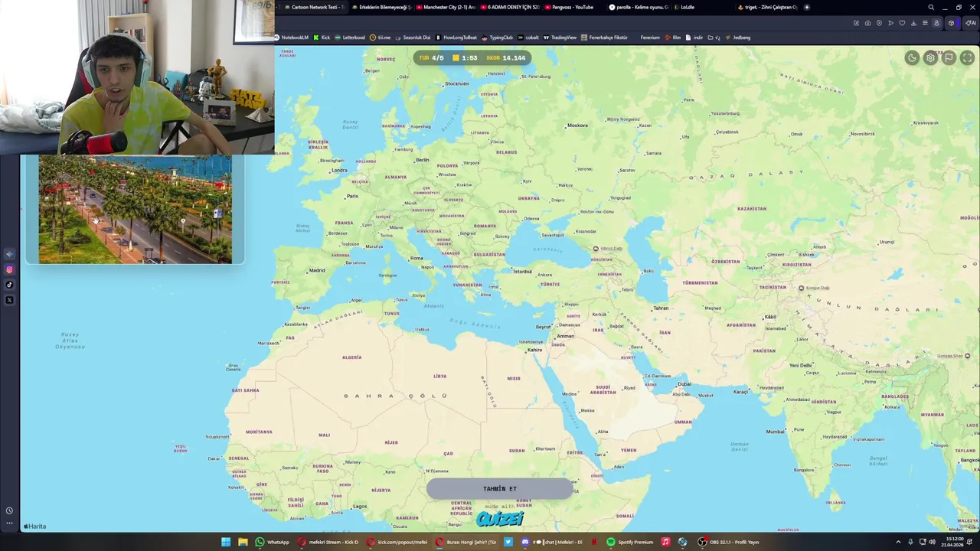The height and width of the screenshot is (551, 980).
Task: Bookmark page with heart toolbar icon
Action: pos(902,23)
